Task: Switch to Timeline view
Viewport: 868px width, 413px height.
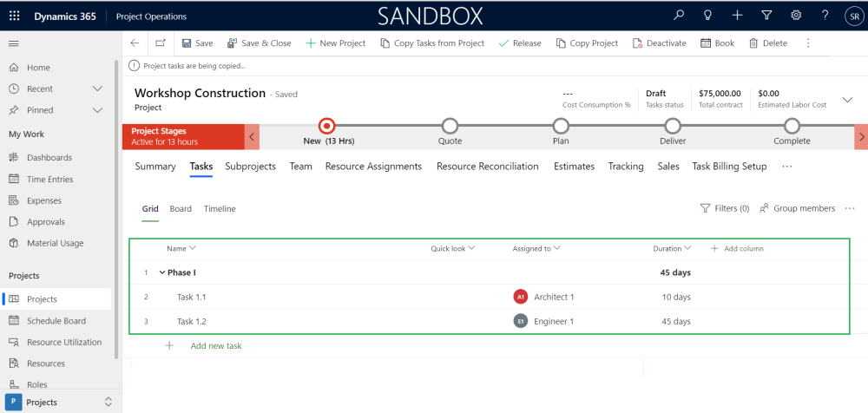Action: pyautogui.click(x=220, y=209)
